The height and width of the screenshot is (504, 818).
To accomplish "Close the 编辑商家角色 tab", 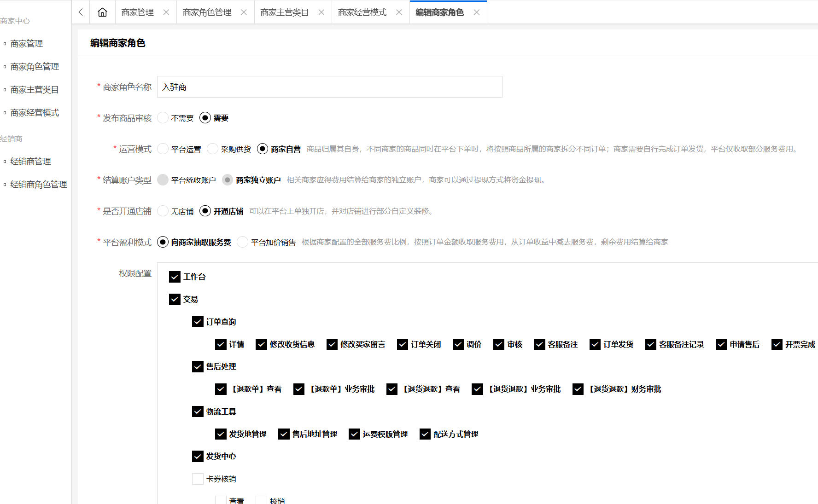I will [477, 12].
